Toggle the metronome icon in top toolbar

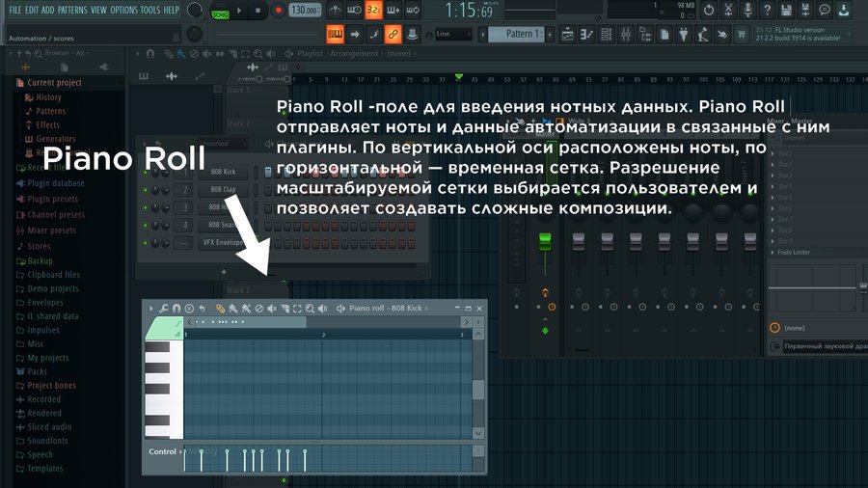(335, 10)
